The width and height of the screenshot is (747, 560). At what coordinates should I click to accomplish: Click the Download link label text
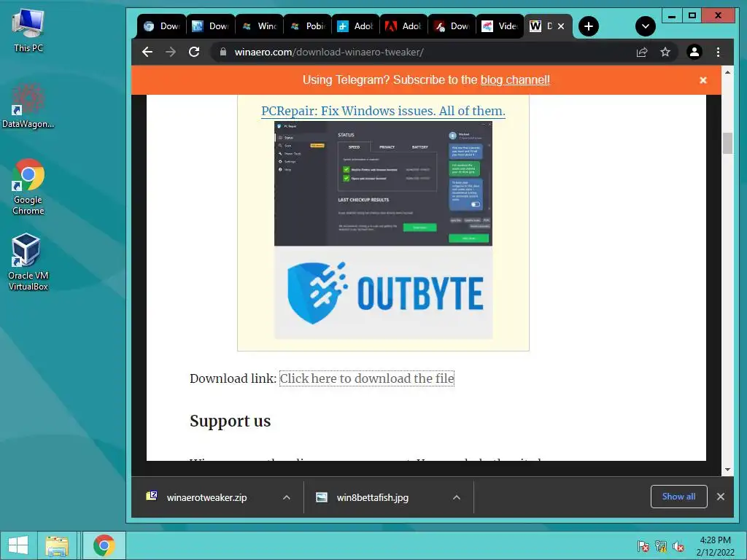point(233,378)
